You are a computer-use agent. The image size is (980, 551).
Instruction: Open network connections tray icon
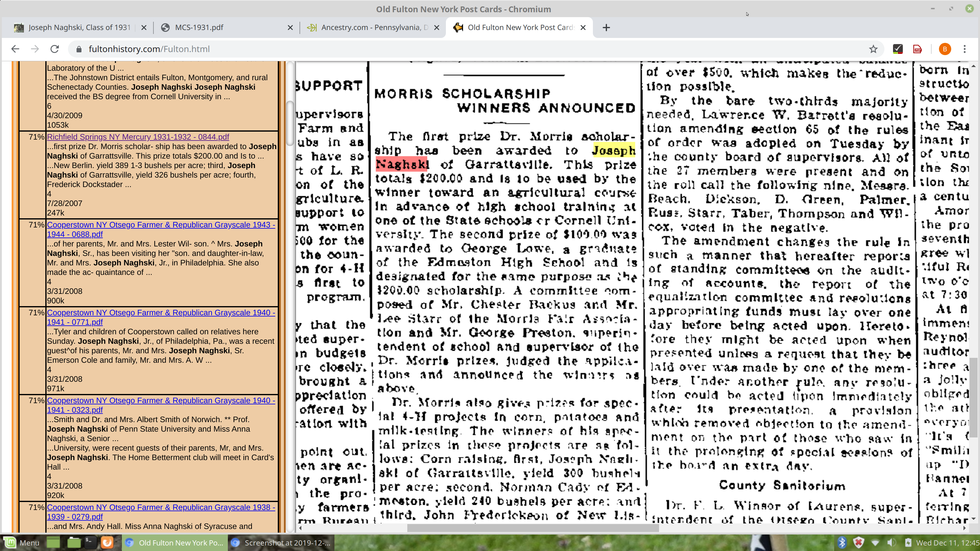875,543
